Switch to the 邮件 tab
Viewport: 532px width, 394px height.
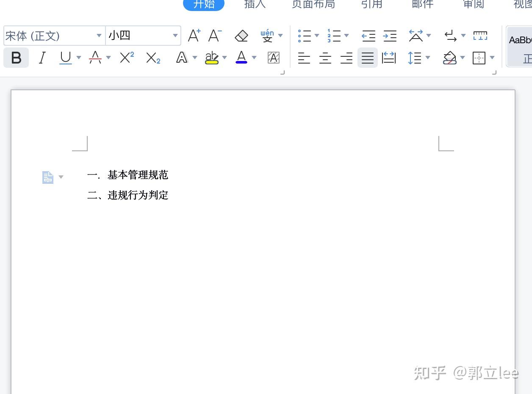pos(423,4)
